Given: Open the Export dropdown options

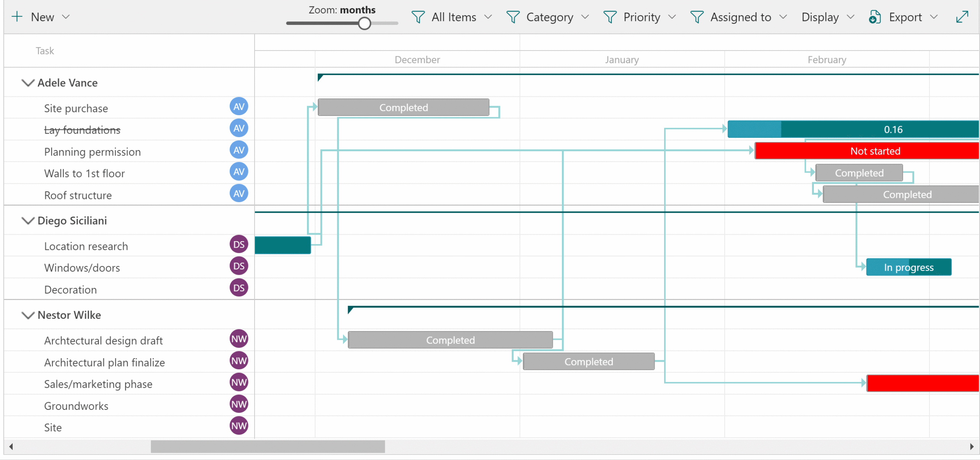Looking at the screenshot, I should [934, 17].
